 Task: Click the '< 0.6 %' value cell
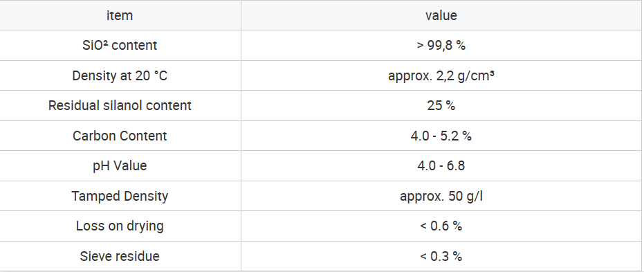click(x=441, y=226)
